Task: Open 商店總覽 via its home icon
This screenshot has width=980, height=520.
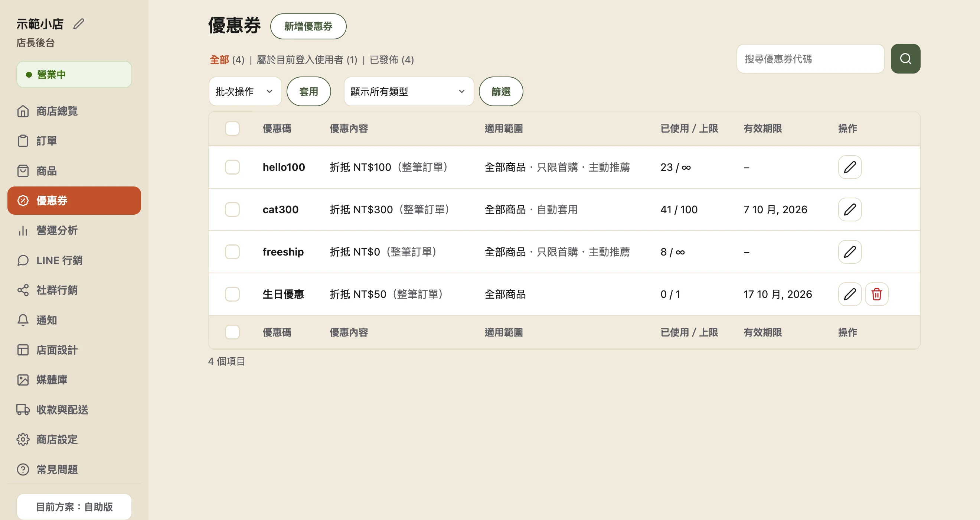Action: (x=23, y=111)
